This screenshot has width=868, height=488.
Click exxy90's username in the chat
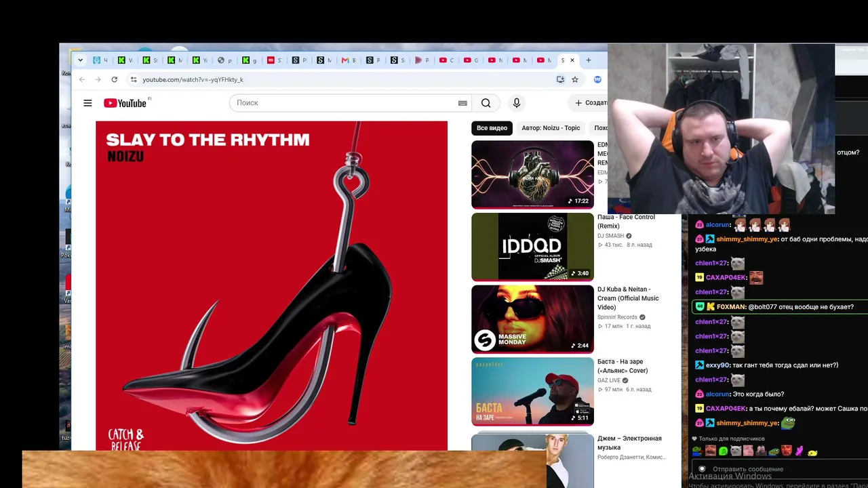[717, 365]
